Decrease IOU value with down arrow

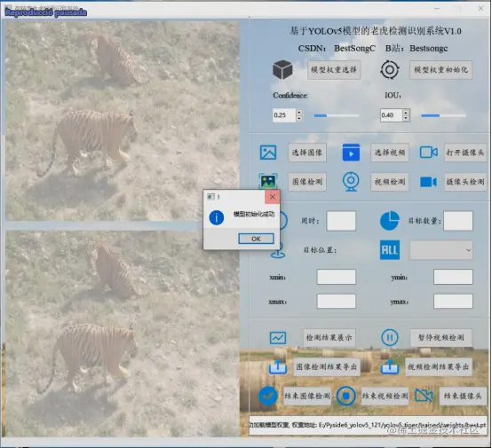[x=406, y=118]
